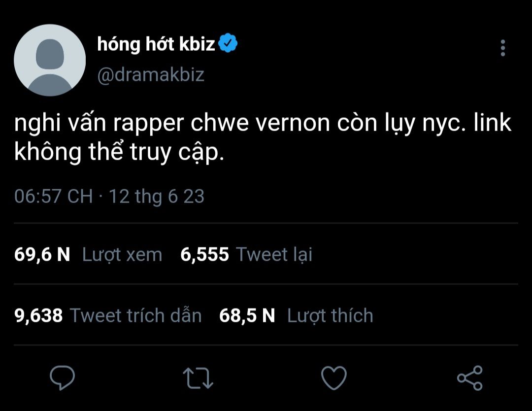Reply to the tweet via speech bubble icon
The image size is (532, 411).
click(63, 378)
